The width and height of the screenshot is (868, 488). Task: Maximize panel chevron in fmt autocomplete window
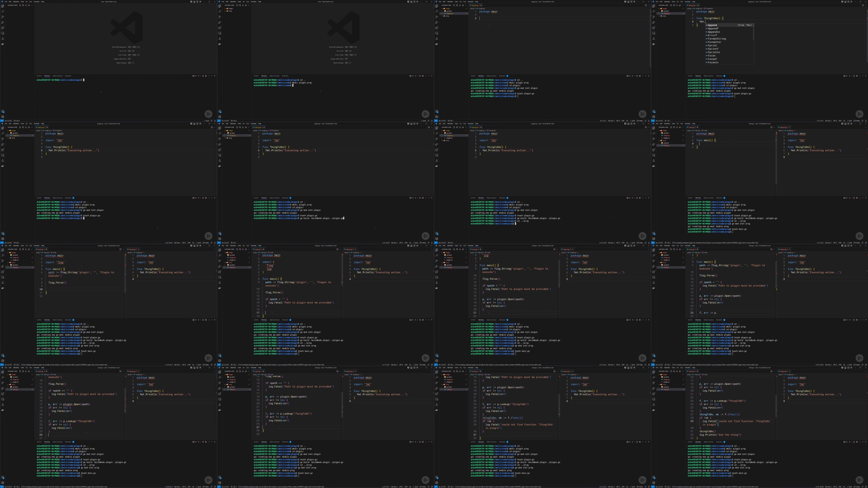click(863, 76)
